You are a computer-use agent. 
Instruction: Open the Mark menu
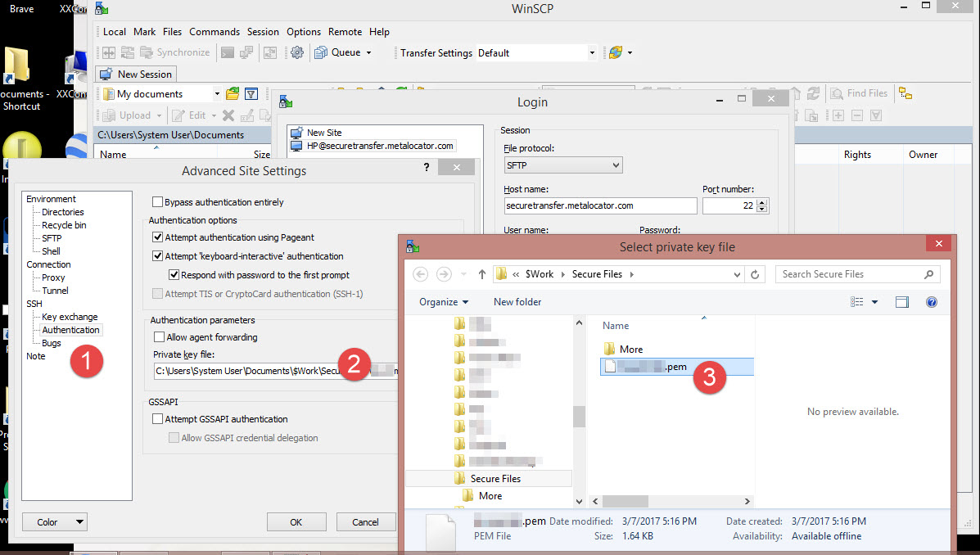pos(144,32)
